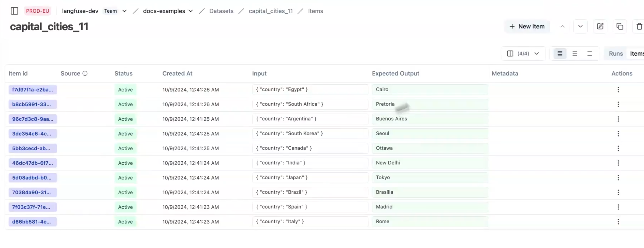Image resolution: width=644 pixels, height=248 pixels.
Task: Open the edit dataset pencil icon
Action: [600, 27]
